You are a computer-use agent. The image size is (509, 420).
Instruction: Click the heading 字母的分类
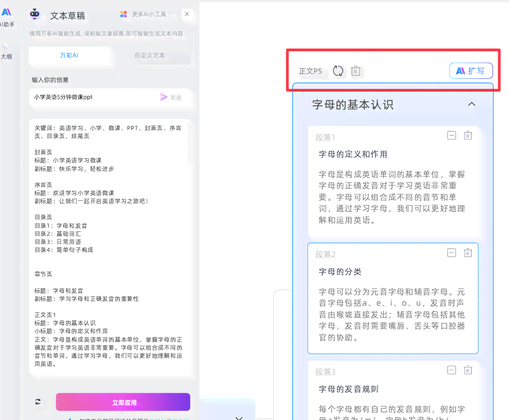(x=340, y=272)
